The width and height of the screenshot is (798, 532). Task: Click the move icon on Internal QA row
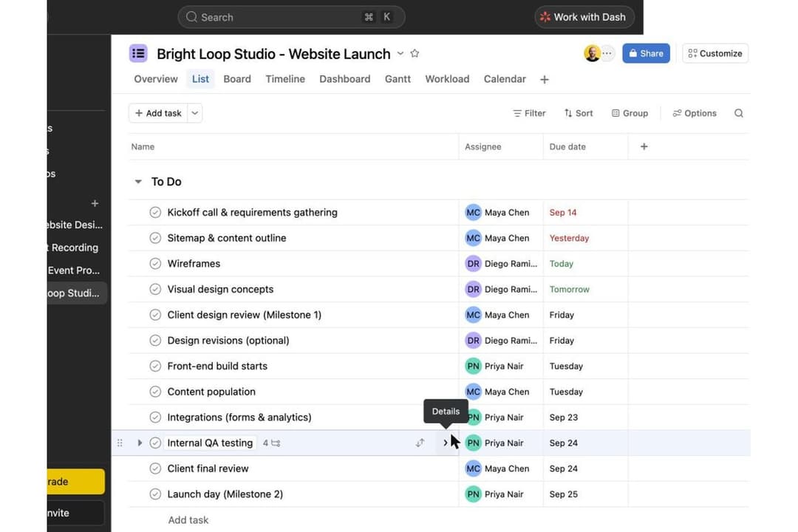pyautogui.click(x=420, y=443)
